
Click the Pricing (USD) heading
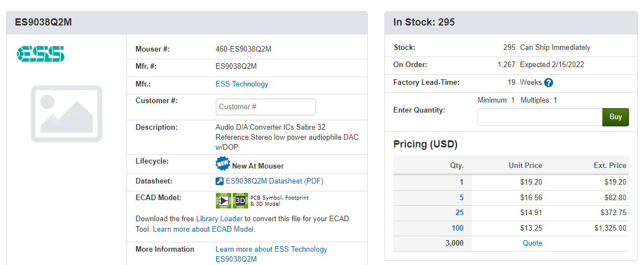click(425, 144)
